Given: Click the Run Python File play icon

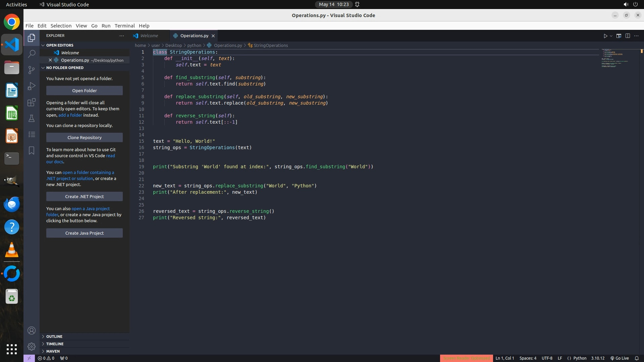Looking at the screenshot, I should click(x=605, y=36).
